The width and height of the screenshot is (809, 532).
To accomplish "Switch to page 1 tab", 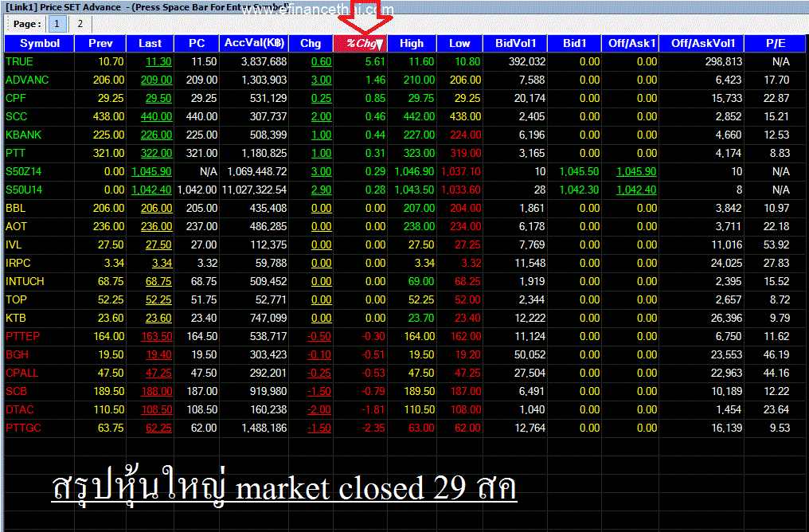I will [57, 24].
